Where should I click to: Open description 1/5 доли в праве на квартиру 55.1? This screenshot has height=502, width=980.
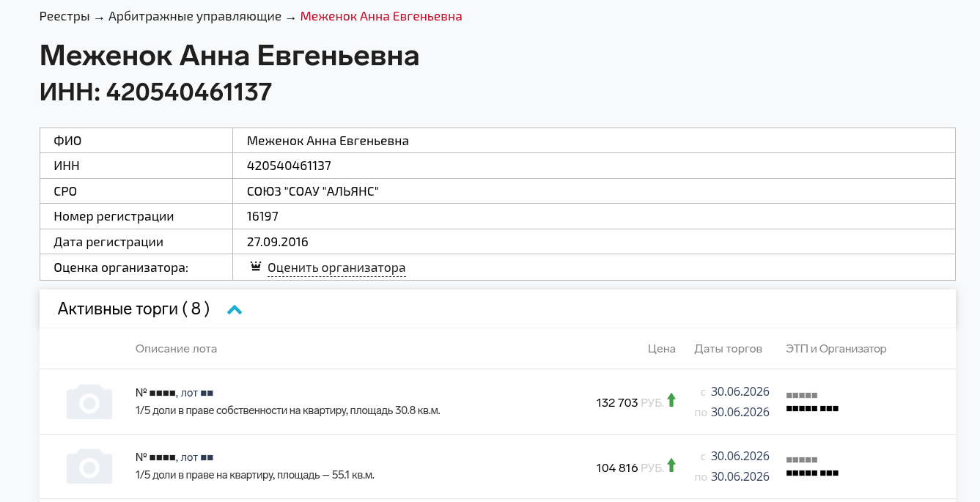(x=255, y=475)
